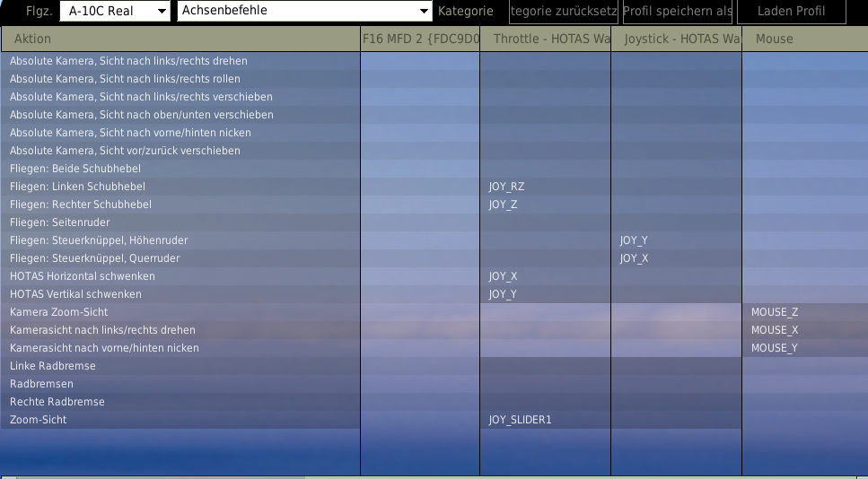Click the JOY_RZ throttle binding cell

pos(545,187)
